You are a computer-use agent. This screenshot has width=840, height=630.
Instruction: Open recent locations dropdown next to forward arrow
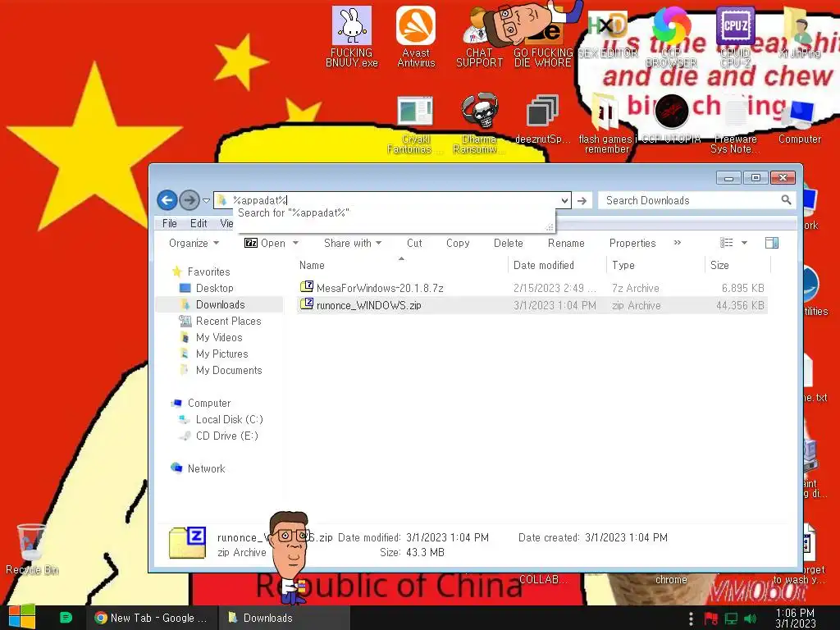click(x=206, y=201)
